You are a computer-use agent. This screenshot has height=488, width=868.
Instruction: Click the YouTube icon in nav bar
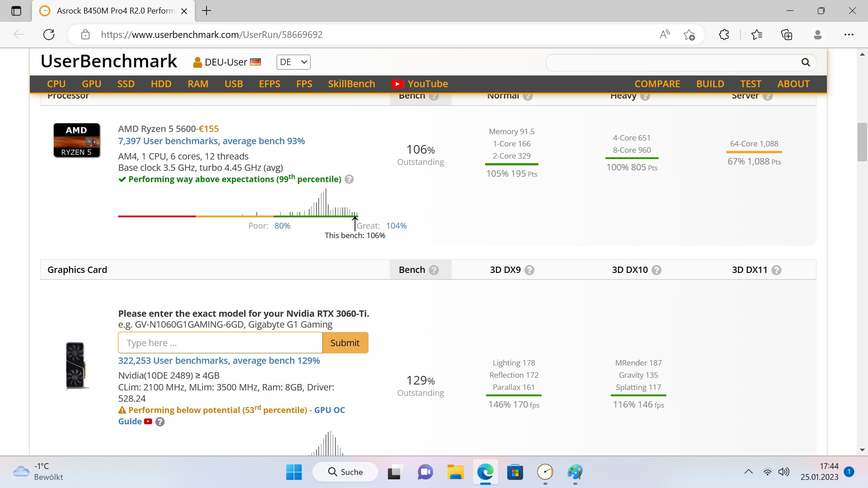(x=396, y=84)
